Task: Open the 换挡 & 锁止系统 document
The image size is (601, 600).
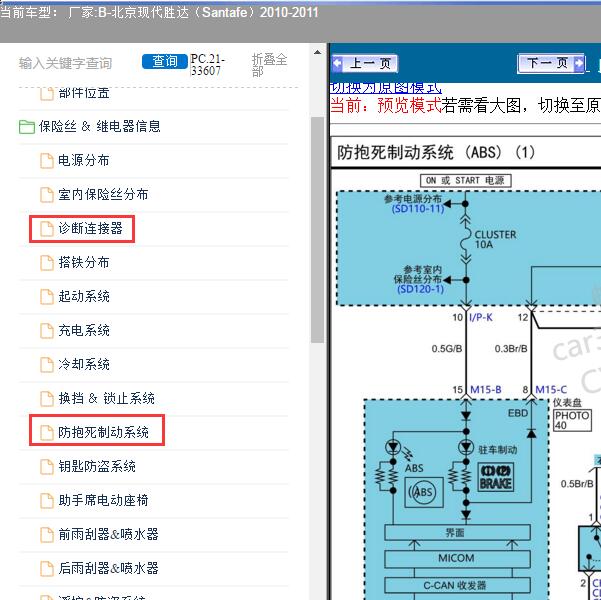Action: (x=106, y=398)
